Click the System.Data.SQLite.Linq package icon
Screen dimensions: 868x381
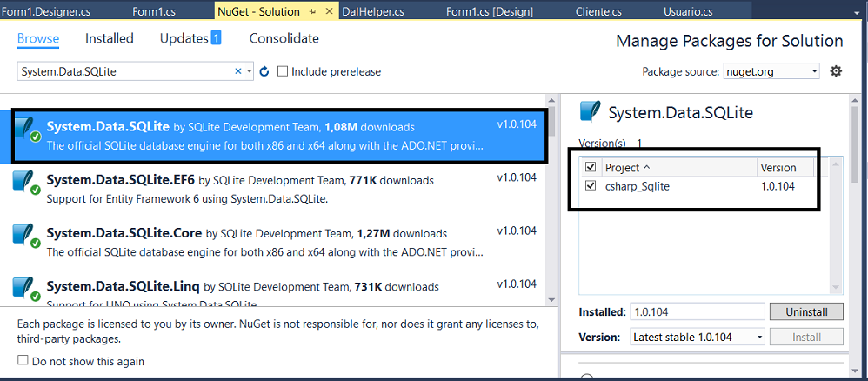(27, 289)
